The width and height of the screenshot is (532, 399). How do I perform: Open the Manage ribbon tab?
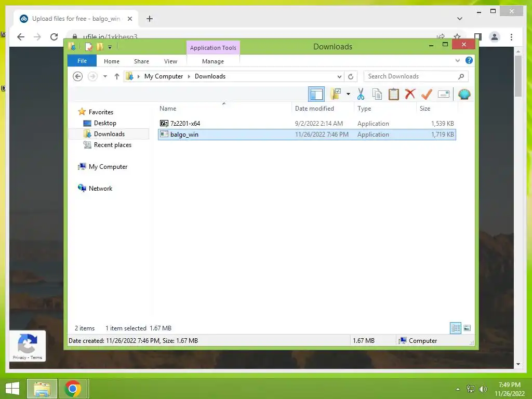(x=213, y=61)
